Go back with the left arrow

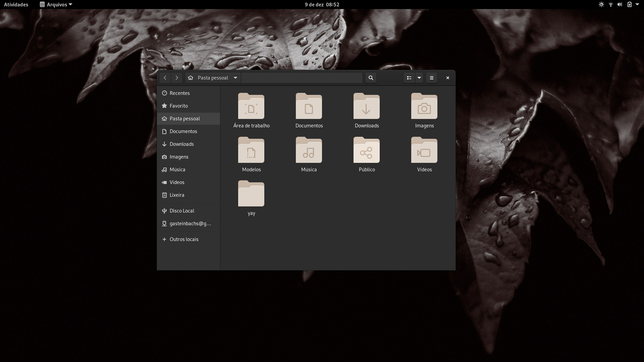pos(165,78)
